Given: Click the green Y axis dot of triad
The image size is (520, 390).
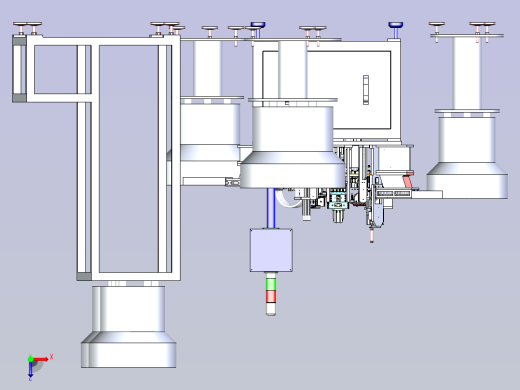Looking at the screenshot, I should tap(30, 359).
